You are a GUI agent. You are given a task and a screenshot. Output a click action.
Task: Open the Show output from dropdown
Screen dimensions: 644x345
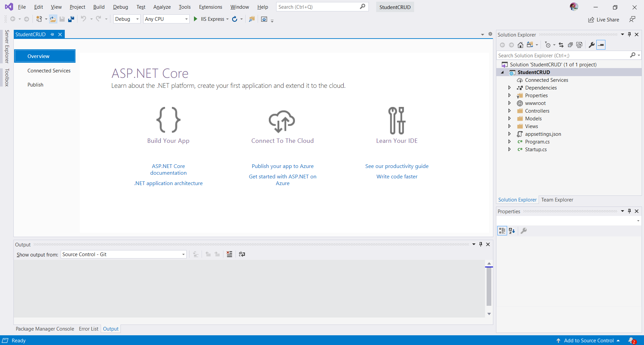183,254
